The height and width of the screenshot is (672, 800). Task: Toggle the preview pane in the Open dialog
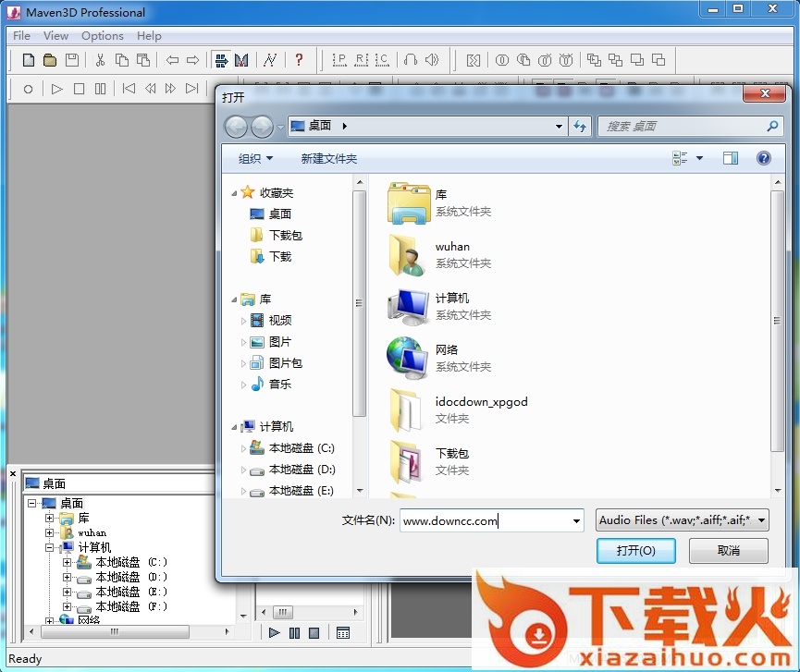(730, 157)
